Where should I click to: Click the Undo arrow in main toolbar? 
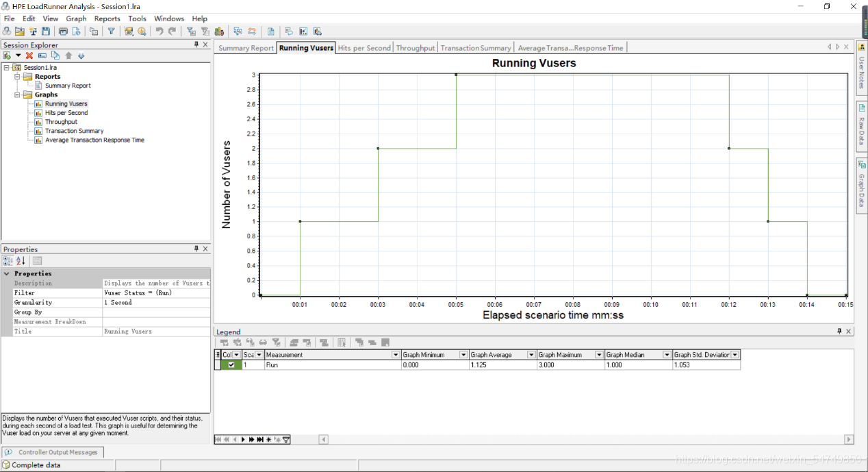pyautogui.click(x=159, y=32)
